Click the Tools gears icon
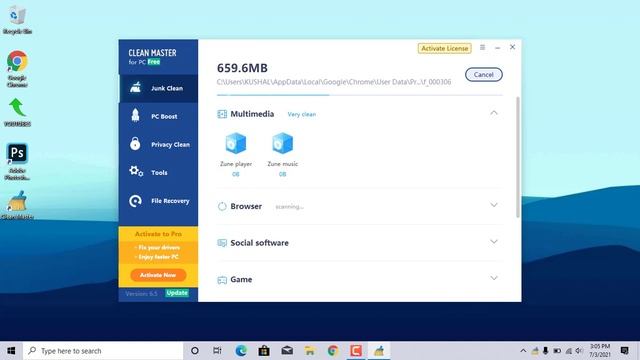 (x=136, y=171)
